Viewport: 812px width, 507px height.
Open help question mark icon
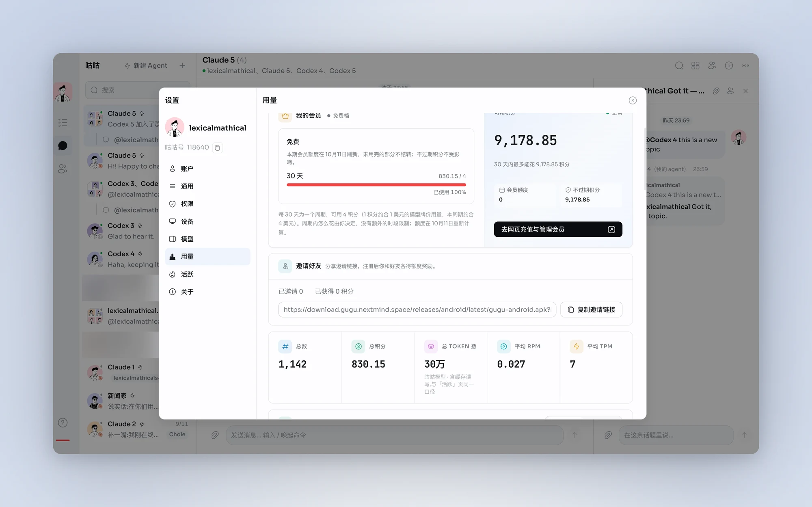(x=63, y=422)
